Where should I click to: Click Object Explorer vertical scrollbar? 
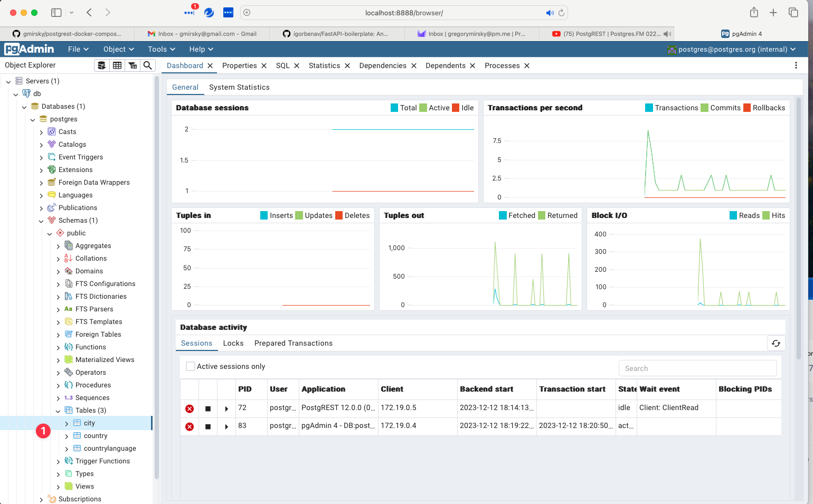[156, 278]
